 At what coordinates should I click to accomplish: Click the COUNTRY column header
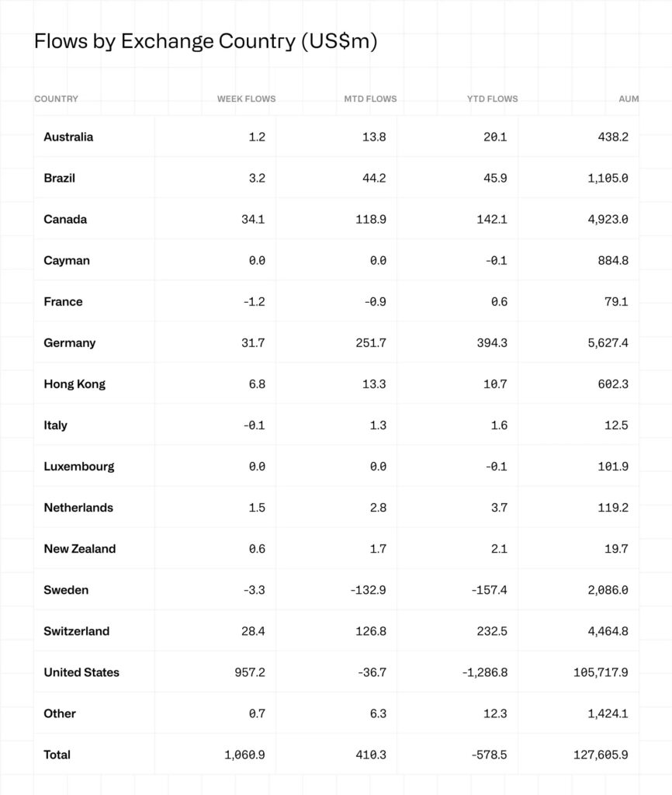[x=56, y=99]
